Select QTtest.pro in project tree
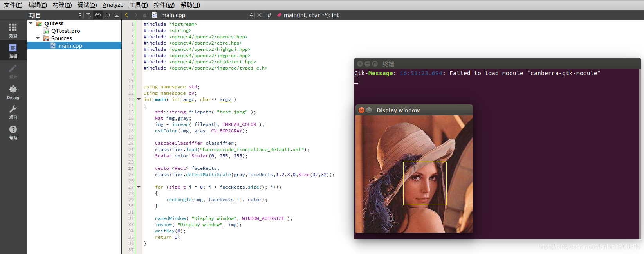Image resolution: width=644 pixels, height=254 pixels. tap(65, 31)
